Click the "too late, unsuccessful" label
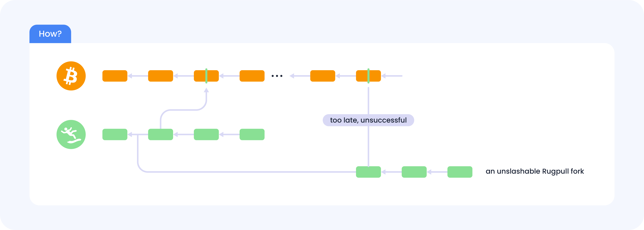Image resolution: width=644 pixels, height=230 pixels. pyautogui.click(x=368, y=120)
